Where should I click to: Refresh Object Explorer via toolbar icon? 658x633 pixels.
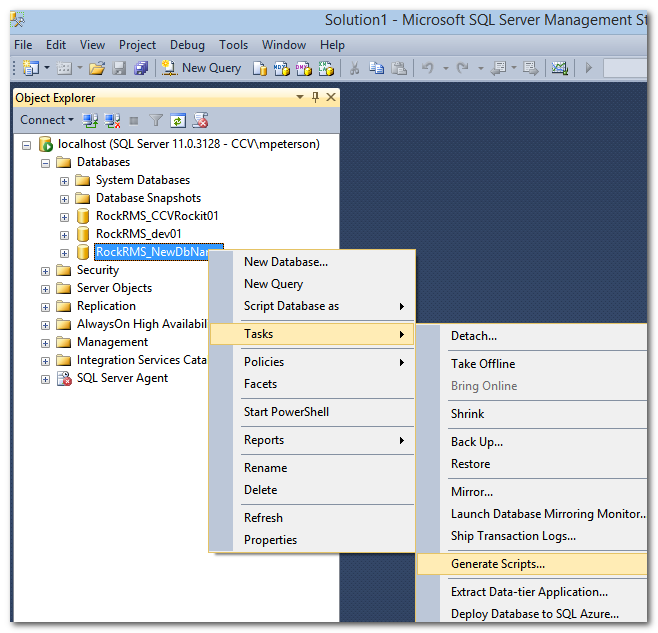[177, 120]
